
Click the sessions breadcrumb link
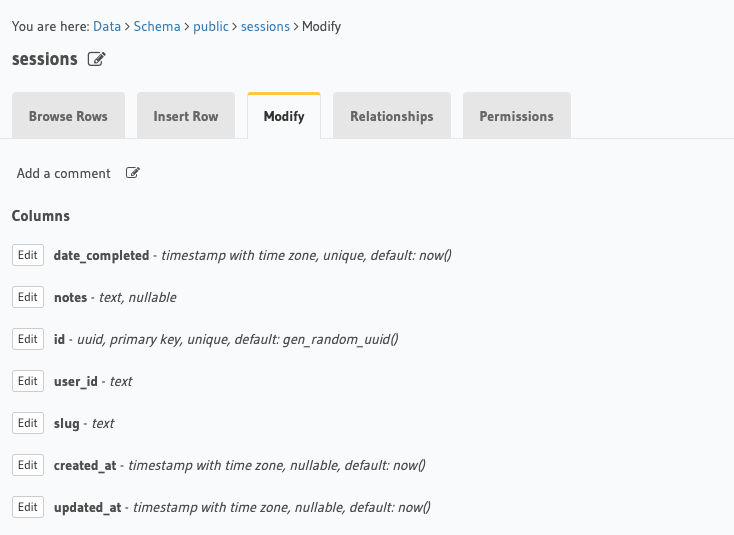pyautogui.click(x=265, y=26)
